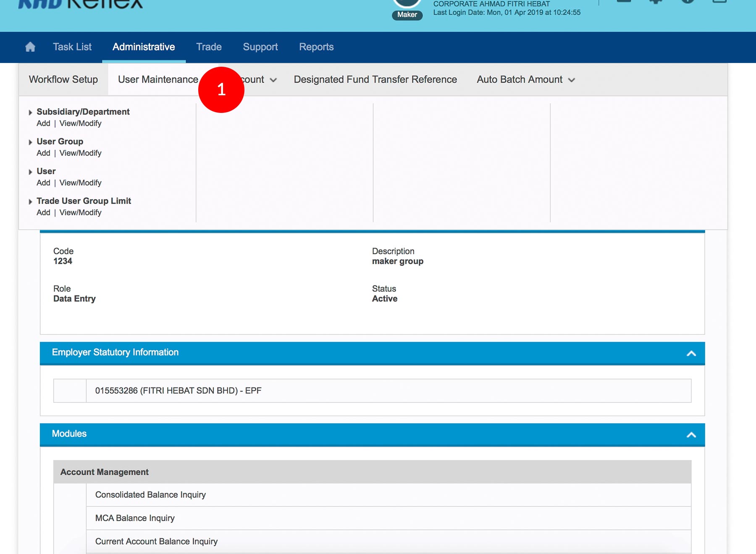This screenshot has height=554, width=756.
Task: Click the RHB Reflex logo
Action: (81, 3)
